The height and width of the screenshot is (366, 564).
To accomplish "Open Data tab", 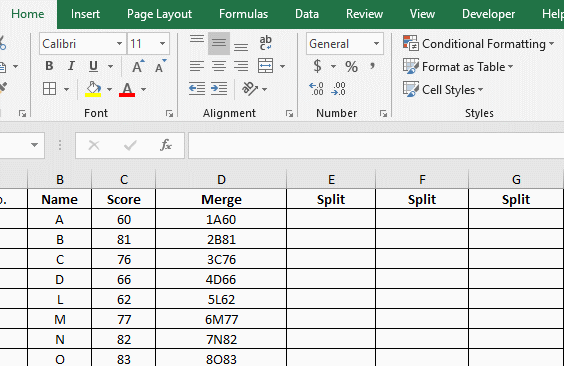I will (307, 14).
